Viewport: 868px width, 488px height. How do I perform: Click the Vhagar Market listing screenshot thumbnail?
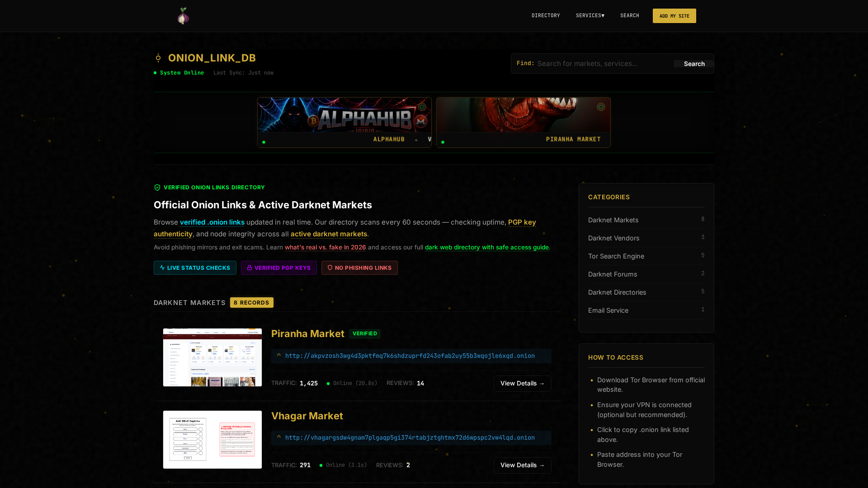point(212,440)
